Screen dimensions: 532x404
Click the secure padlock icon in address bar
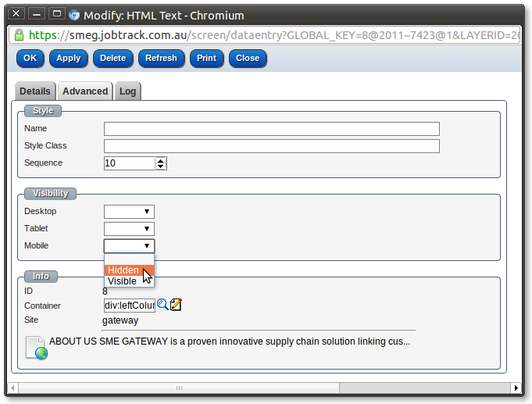click(20, 35)
